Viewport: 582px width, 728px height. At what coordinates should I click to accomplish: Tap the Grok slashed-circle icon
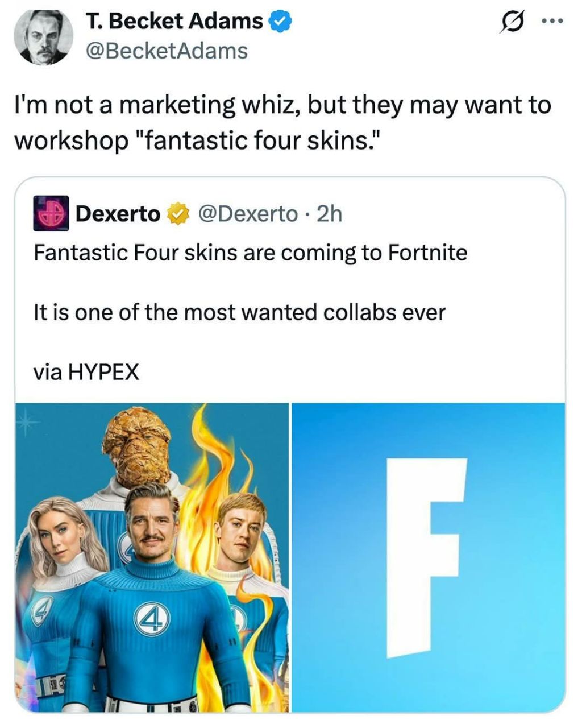click(511, 22)
